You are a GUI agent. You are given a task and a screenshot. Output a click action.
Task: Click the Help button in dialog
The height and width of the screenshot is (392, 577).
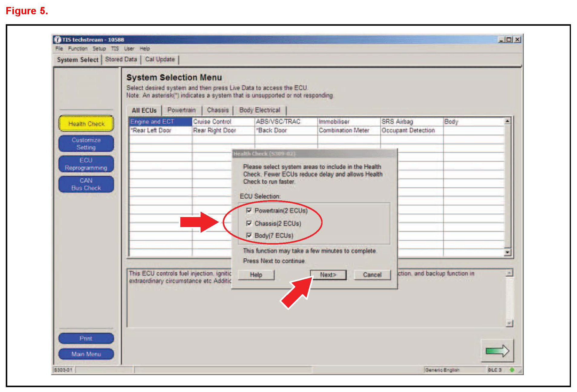click(256, 275)
